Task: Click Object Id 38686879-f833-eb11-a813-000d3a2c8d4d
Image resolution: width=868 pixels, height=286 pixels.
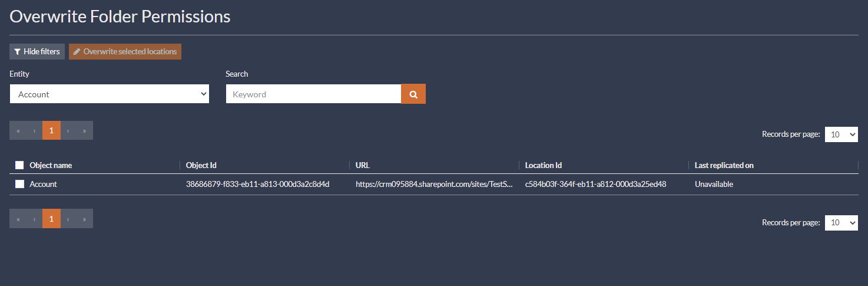Action: coord(257,184)
